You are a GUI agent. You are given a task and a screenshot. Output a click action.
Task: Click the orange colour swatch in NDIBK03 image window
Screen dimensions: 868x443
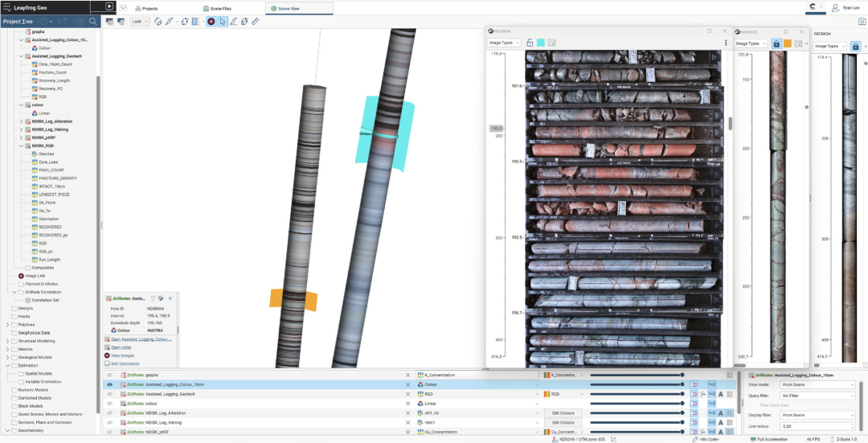tap(787, 43)
